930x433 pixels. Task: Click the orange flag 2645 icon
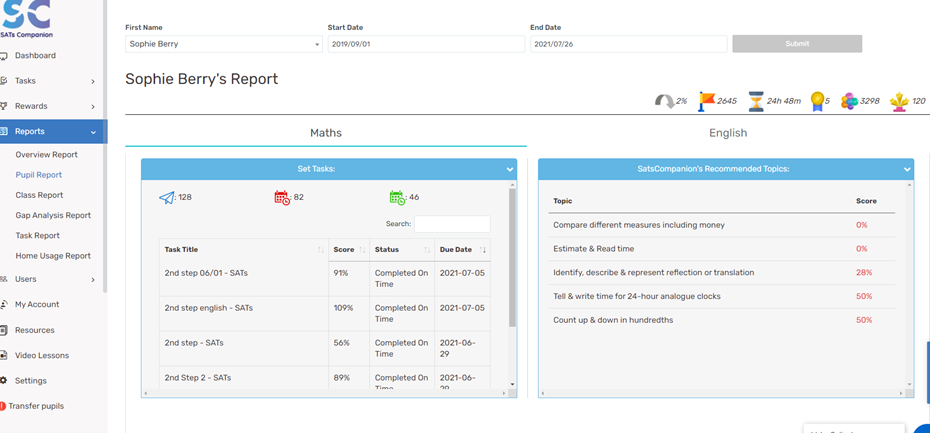[706, 101]
